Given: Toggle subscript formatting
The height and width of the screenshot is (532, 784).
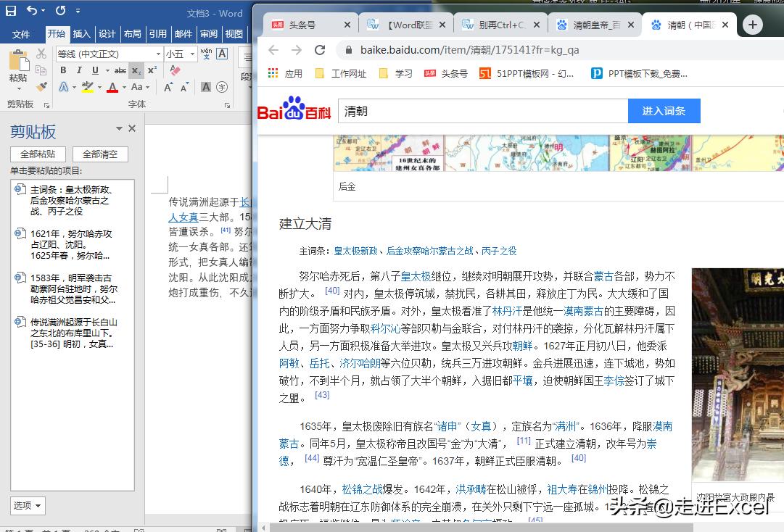Looking at the screenshot, I should click(136, 70).
